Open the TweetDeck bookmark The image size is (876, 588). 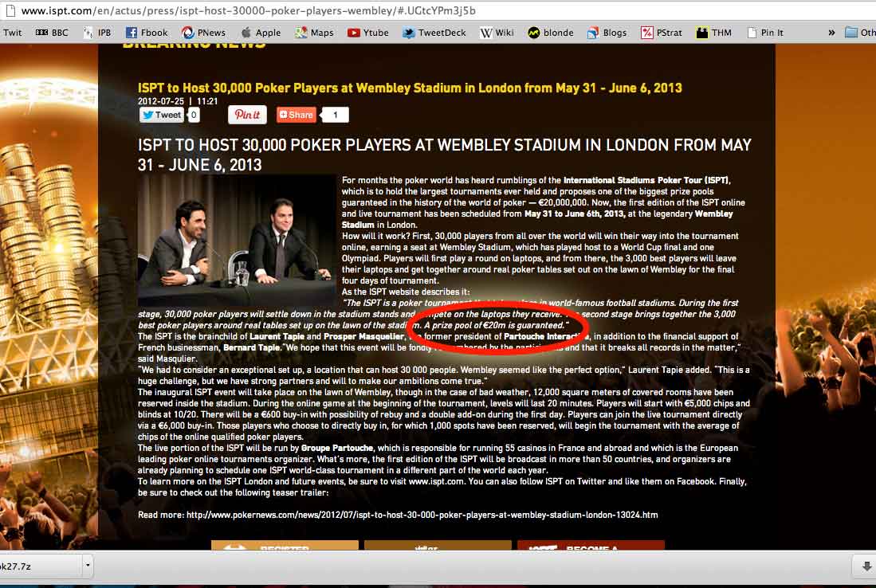434,33
